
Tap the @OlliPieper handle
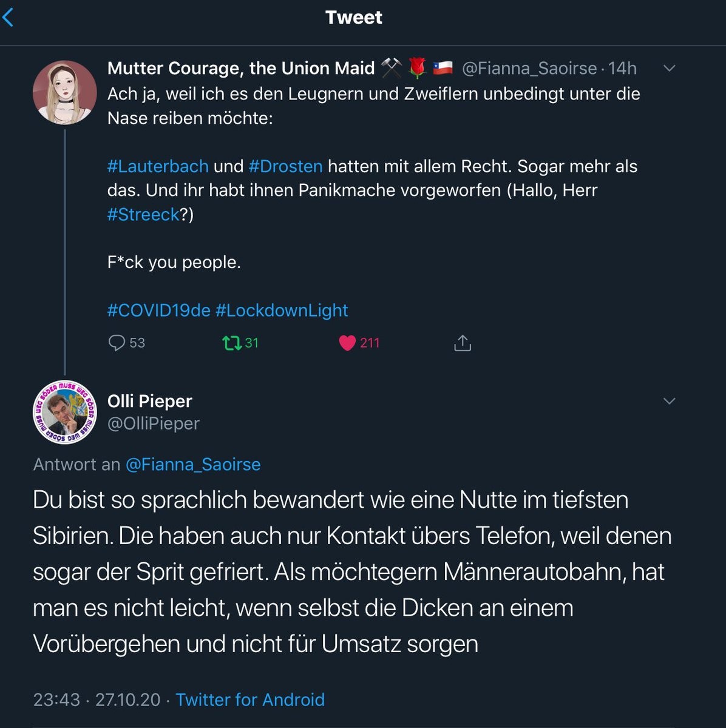coord(154,423)
